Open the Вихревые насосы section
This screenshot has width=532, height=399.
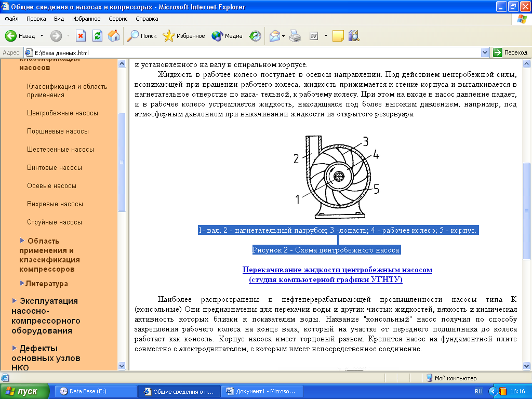point(55,204)
